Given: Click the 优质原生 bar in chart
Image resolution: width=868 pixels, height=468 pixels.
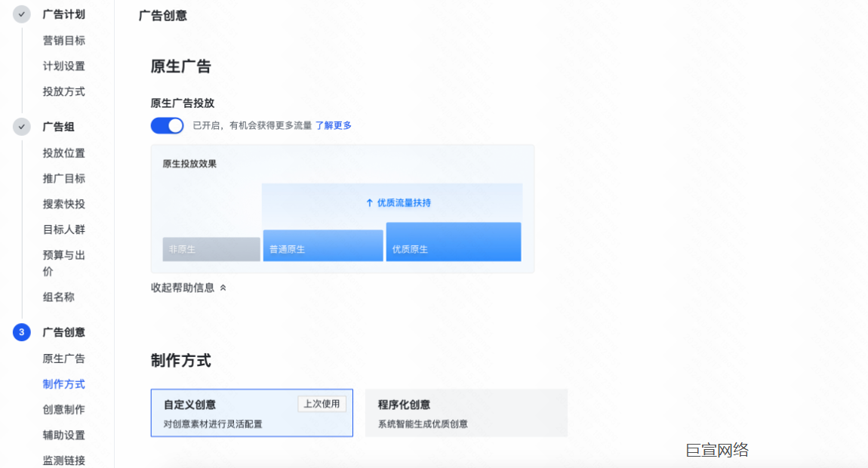Looking at the screenshot, I should (454, 242).
